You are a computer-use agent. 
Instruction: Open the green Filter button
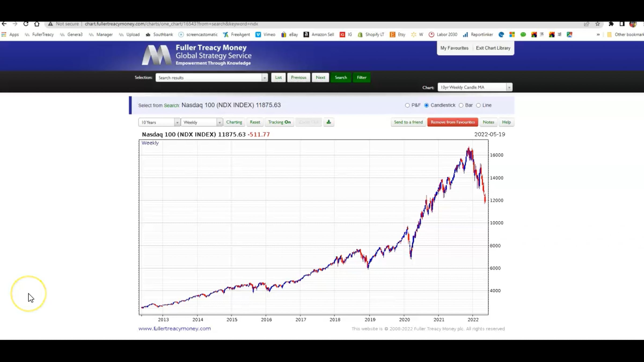(362, 77)
